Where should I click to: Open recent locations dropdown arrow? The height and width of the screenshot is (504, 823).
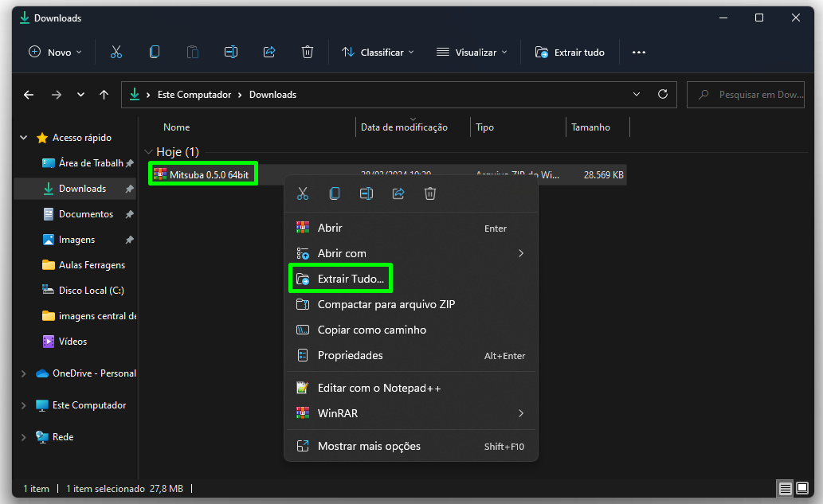coord(80,95)
